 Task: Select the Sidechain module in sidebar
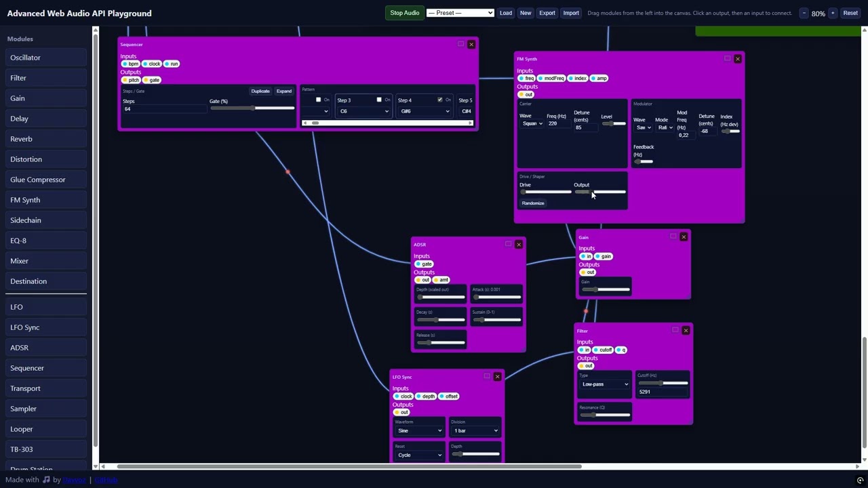coord(46,220)
